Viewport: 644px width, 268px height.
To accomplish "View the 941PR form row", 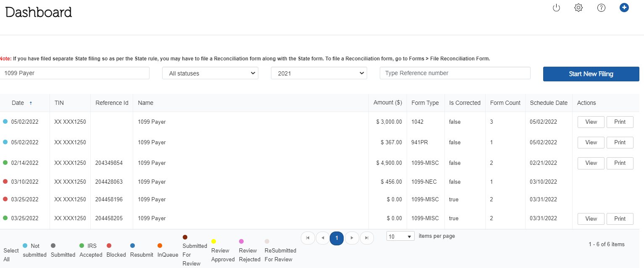I will pyautogui.click(x=591, y=143).
